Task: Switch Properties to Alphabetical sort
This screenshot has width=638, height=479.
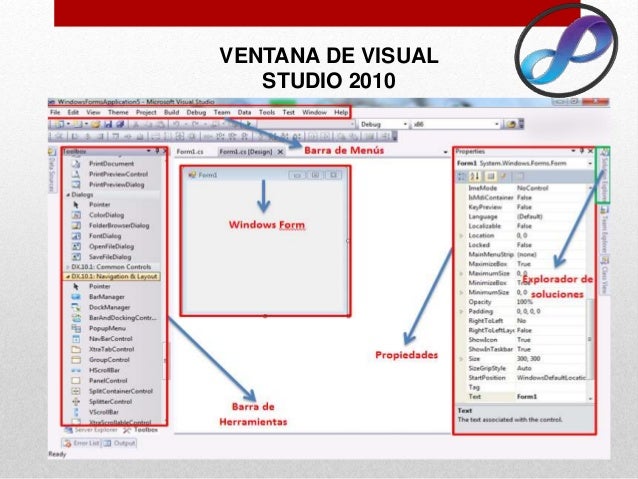Action: tap(475, 176)
